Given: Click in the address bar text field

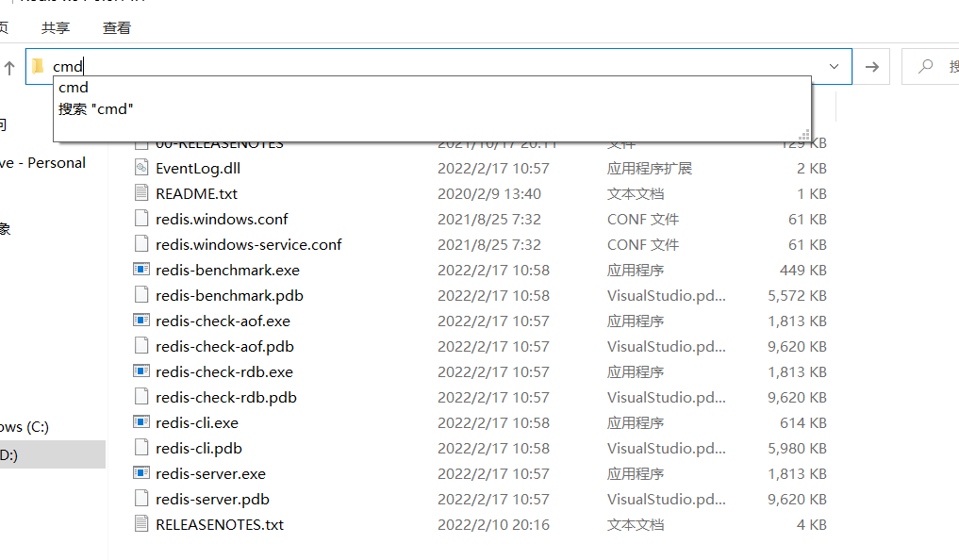Looking at the screenshot, I should coord(438,67).
